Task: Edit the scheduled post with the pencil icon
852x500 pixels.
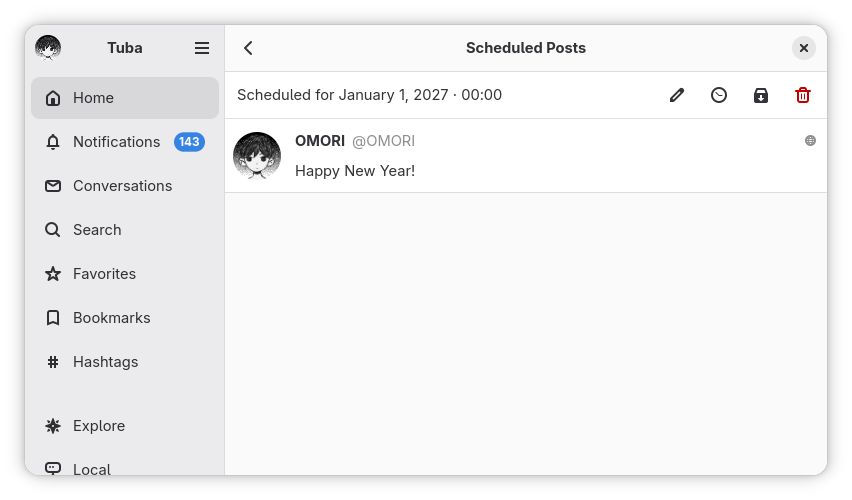Action: coord(676,95)
